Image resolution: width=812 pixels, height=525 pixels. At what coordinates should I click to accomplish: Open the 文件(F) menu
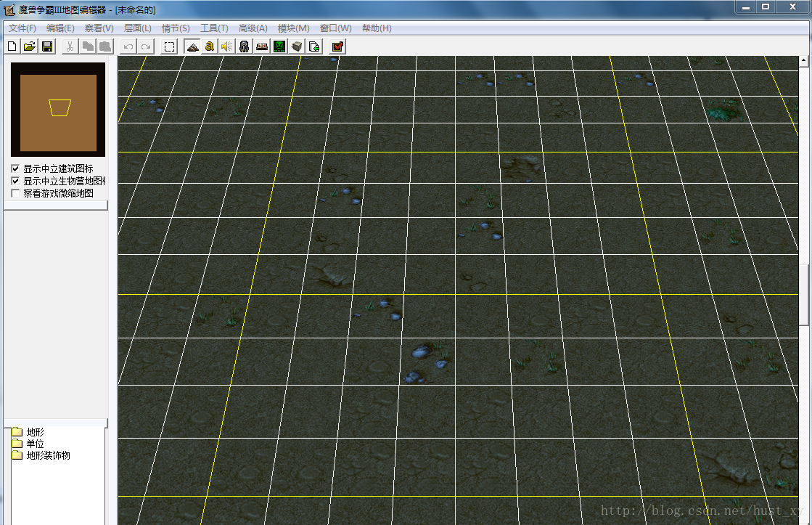(22, 28)
